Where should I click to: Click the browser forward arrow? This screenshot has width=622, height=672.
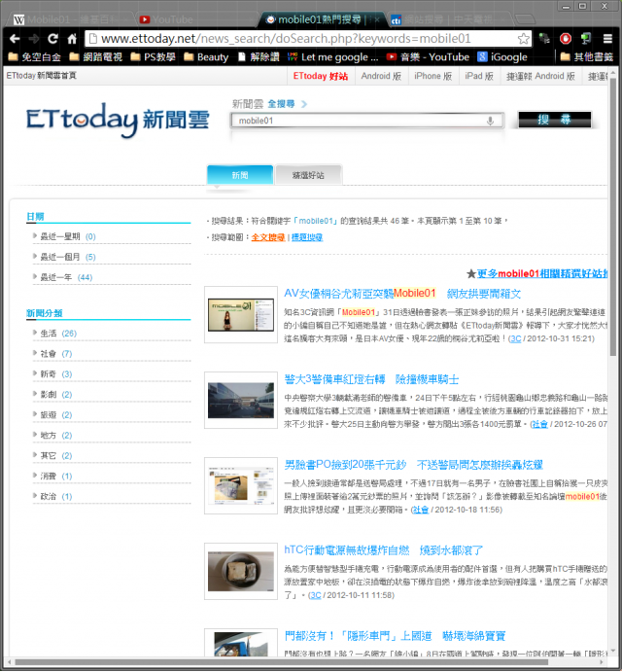coord(33,39)
